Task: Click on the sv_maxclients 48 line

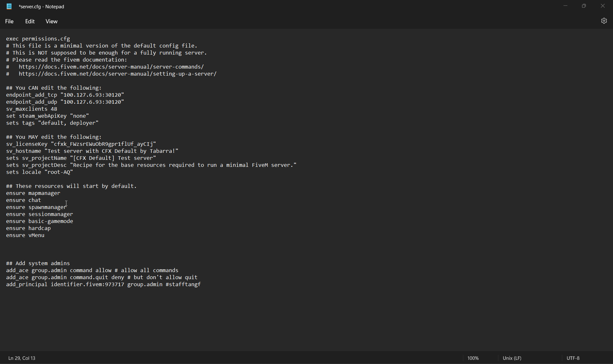Action: click(31, 109)
